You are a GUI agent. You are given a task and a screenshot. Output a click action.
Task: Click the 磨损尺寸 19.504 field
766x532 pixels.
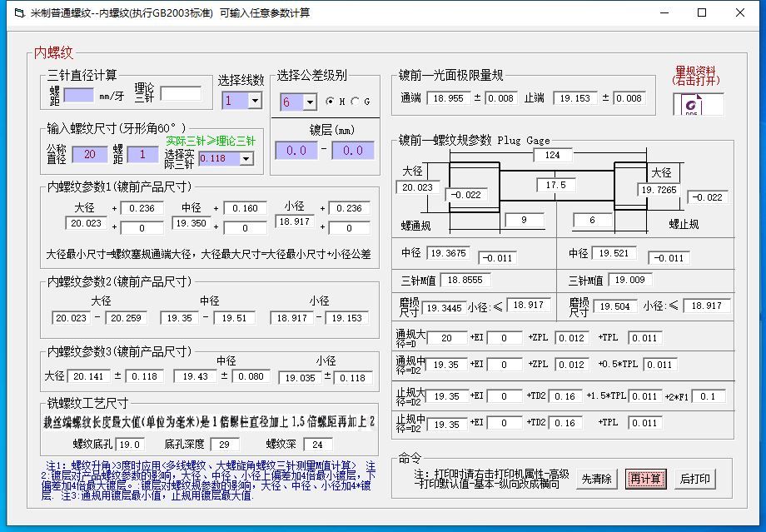(615, 306)
